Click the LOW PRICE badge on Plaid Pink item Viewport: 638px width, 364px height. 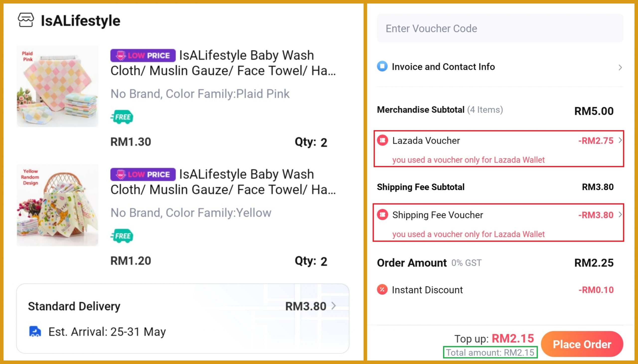tap(143, 56)
